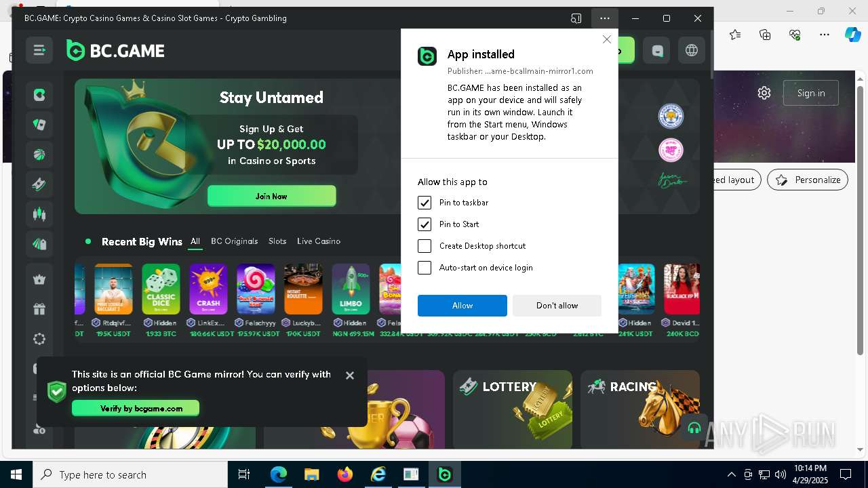The height and width of the screenshot is (488, 868).
Task: Open the VIP crown sidebar icon
Action: [x=39, y=279]
